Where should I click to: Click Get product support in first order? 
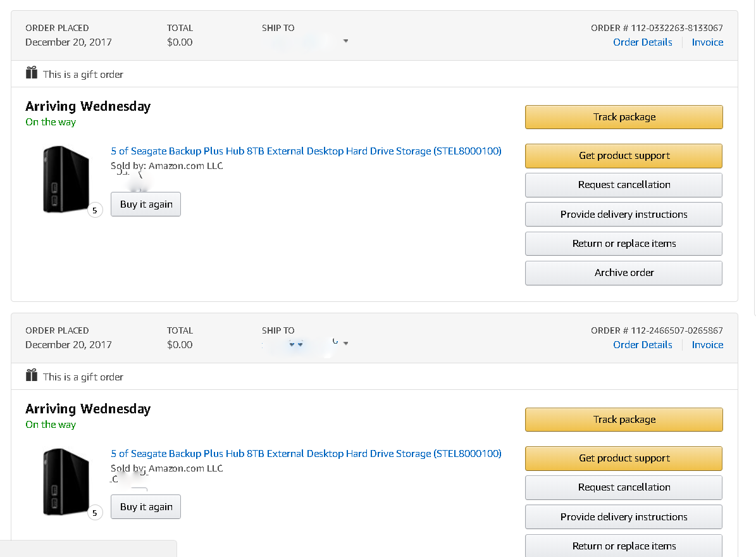[x=624, y=156]
